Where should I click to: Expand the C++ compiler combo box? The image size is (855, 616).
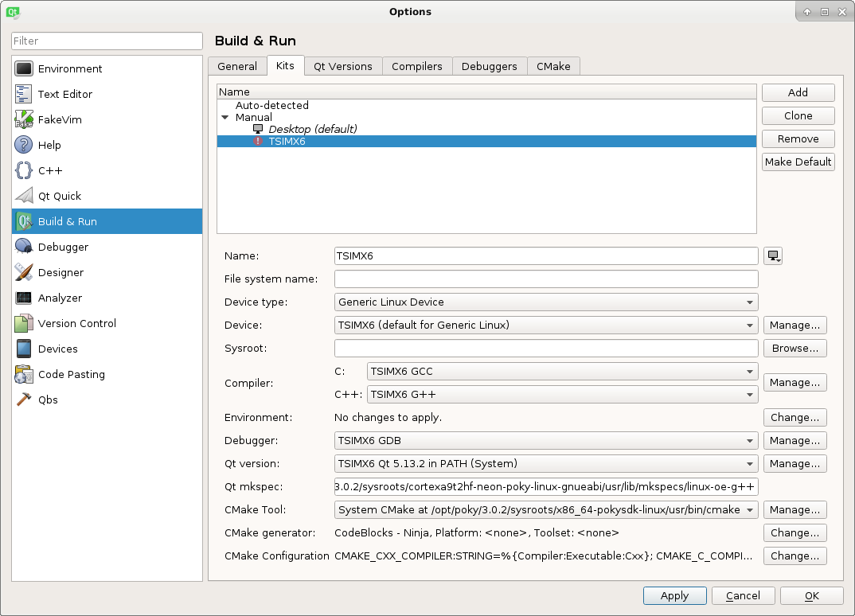coord(562,394)
